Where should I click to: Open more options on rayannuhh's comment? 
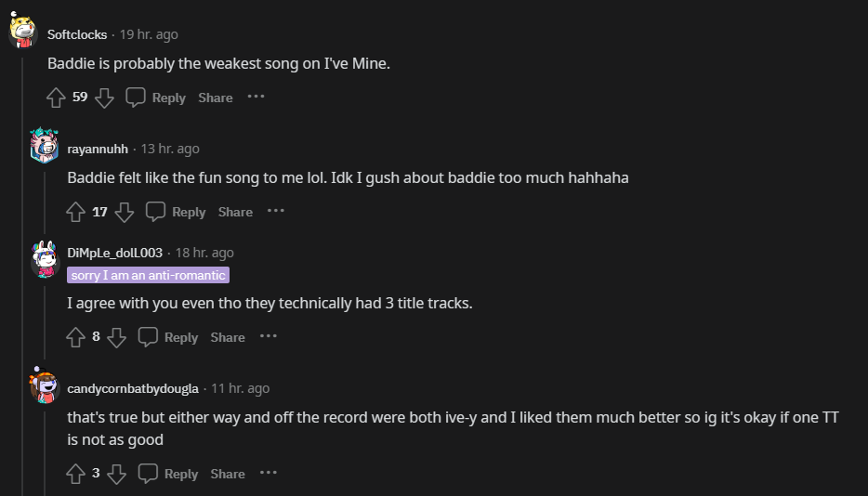pyautogui.click(x=276, y=211)
